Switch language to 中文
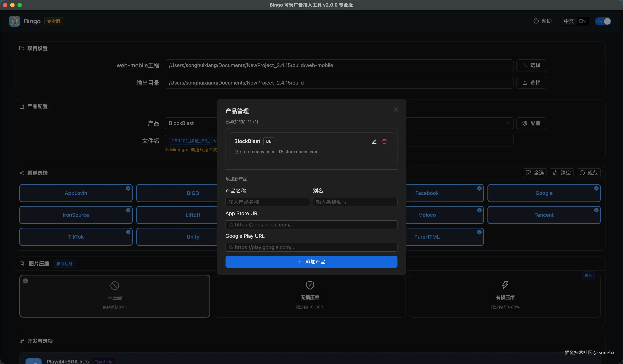The height and width of the screenshot is (364, 623). point(569,21)
